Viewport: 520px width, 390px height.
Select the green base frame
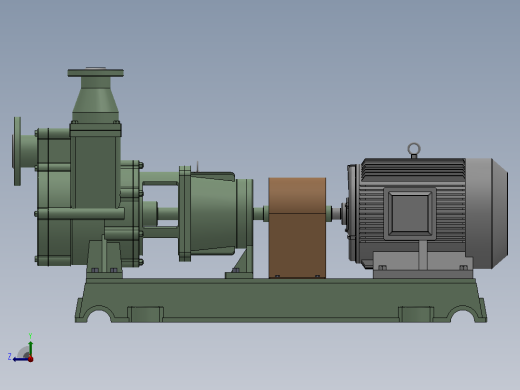tap(281, 300)
